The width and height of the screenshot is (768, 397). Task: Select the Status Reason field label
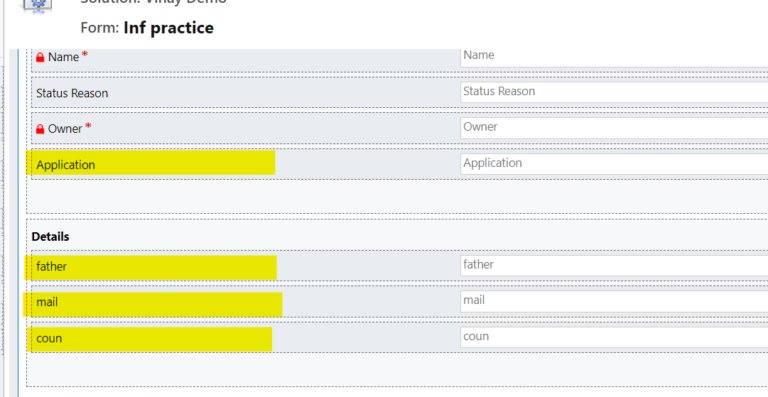coord(72,93)
